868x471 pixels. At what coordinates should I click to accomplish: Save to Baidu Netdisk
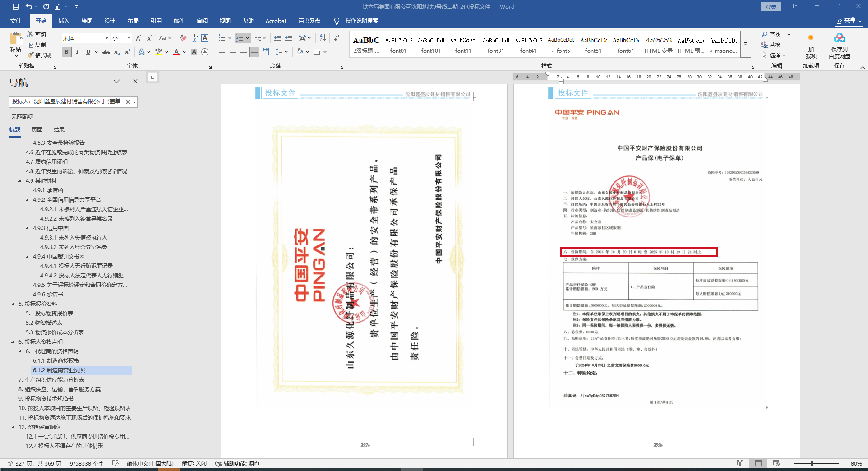840,46
